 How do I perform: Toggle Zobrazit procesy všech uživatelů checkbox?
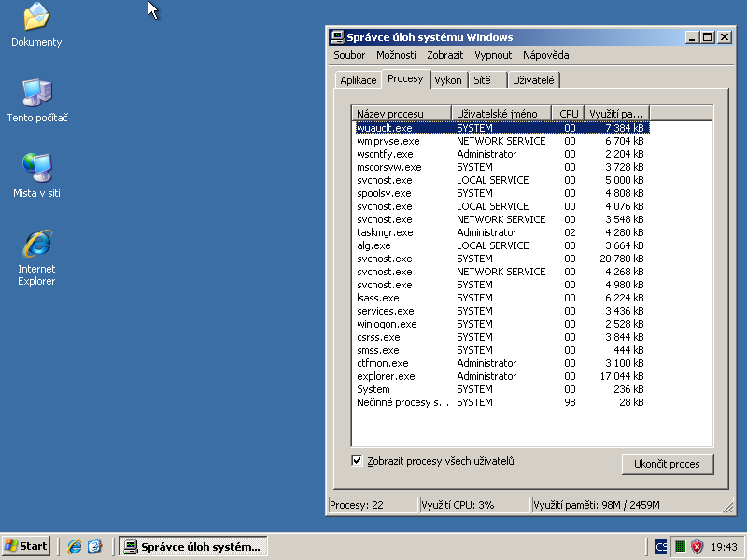coord(357,460)
